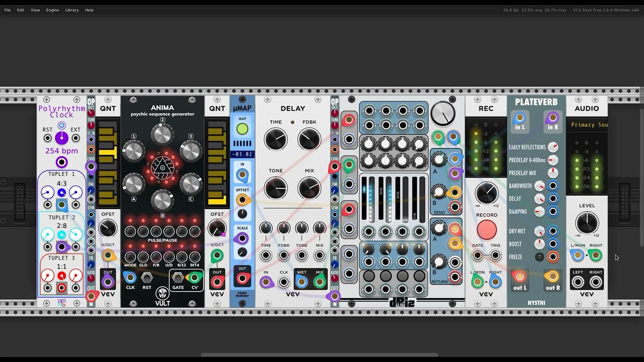Click the ANIMA CV output jack
The width and height of the screenshot is (644, 362).
(x=194, y=278)
